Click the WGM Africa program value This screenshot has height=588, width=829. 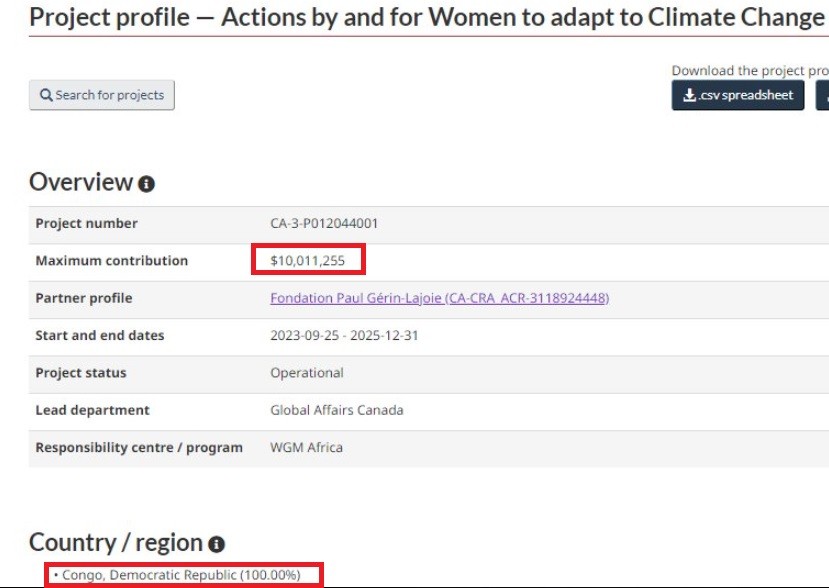(x=306, y=447)
